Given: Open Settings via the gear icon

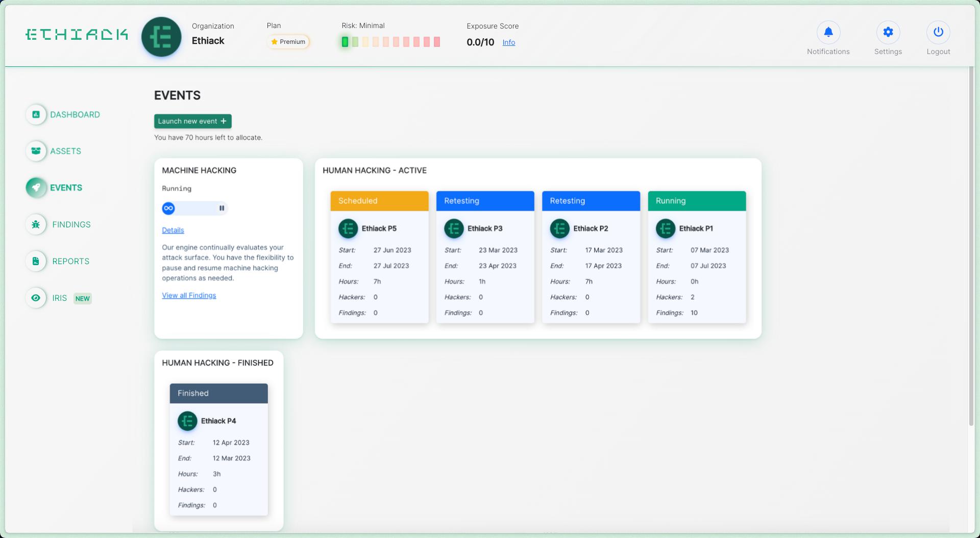Looking at the screenshot, I should [888, 33].
